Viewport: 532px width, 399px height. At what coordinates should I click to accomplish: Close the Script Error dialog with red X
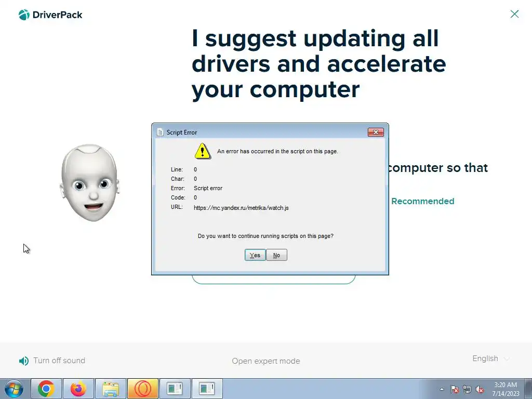tap(376, 132)
